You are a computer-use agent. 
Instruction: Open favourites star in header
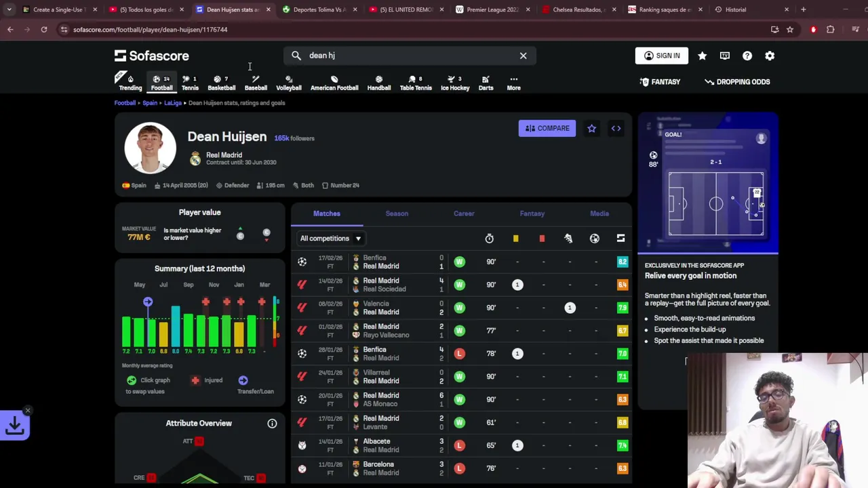[702, 56]
